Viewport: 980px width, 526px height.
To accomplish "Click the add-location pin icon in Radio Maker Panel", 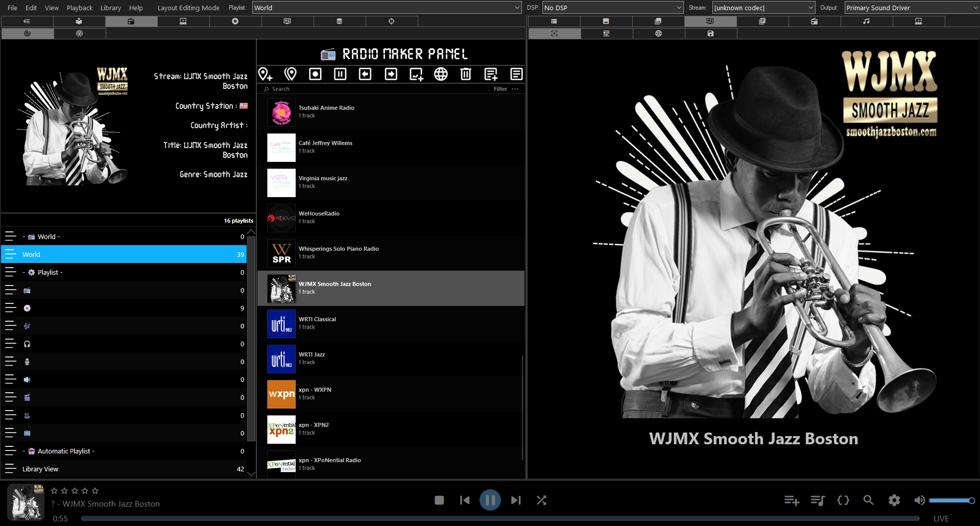I will pyautogui.click(x=265, y=74).
